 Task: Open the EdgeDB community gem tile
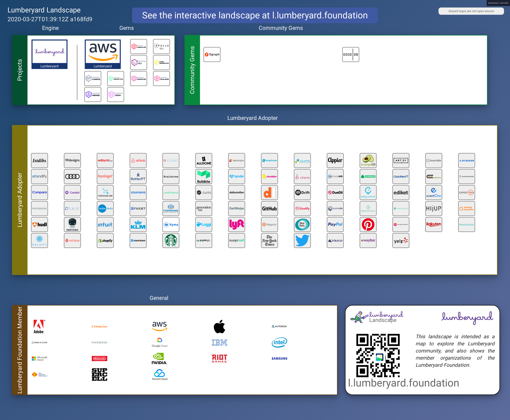[x=351, y=54]
